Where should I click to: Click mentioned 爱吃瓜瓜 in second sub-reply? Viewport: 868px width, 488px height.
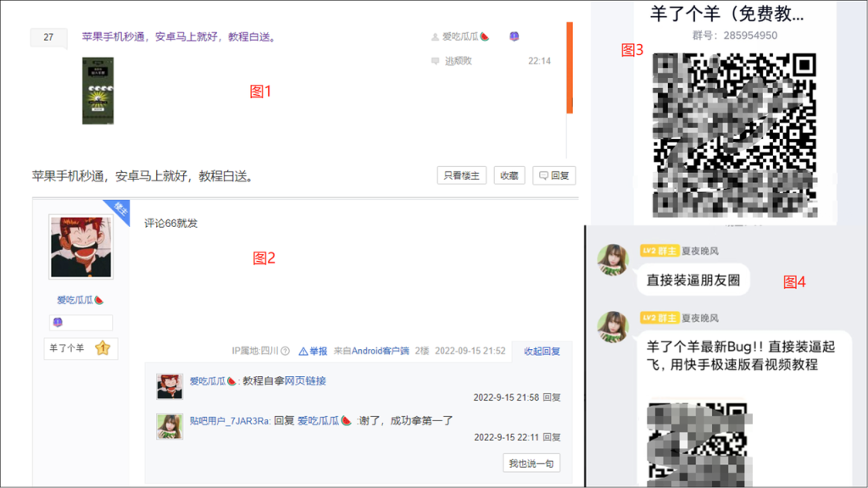[319, 420]
